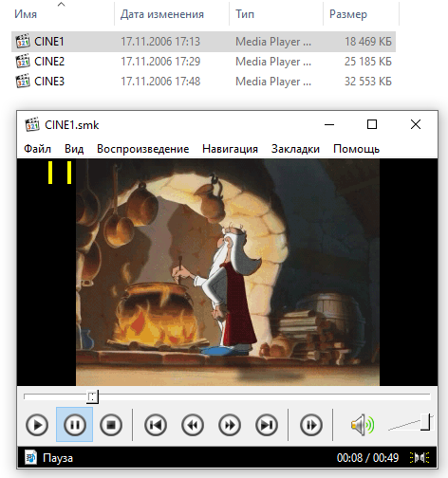Click the Пауза status text

(58, 458)
